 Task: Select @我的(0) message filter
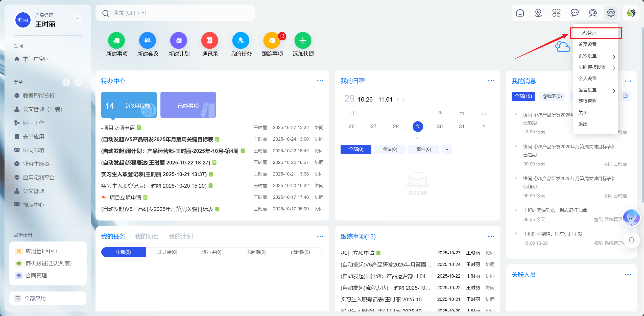coord(552,96)
